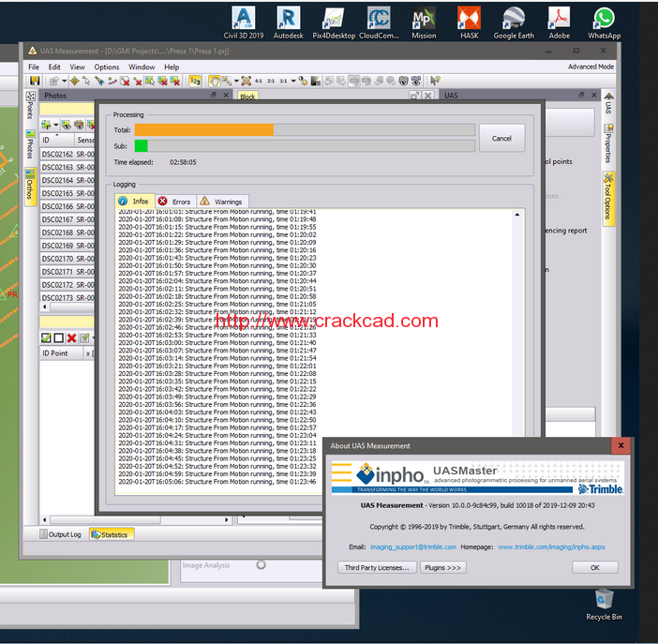Viewport: 658px width, 644px height.
Task: Select photo row DSC02165
Action: point(67,193)
